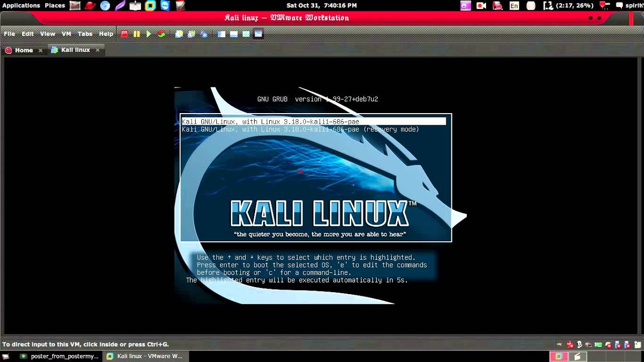This screenshot has width=644, height=362.
Task: Open the Snapshot Manager toolbar icon
Action: coord(204,34)
